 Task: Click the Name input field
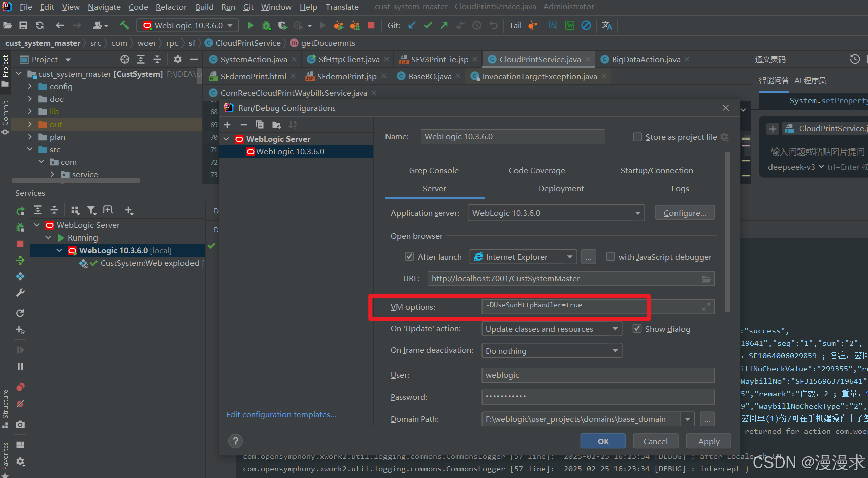512,136
